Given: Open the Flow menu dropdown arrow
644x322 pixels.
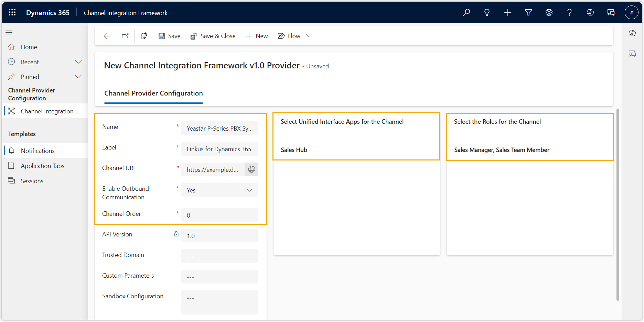Looking at the screenshot, I should (309, 36).
